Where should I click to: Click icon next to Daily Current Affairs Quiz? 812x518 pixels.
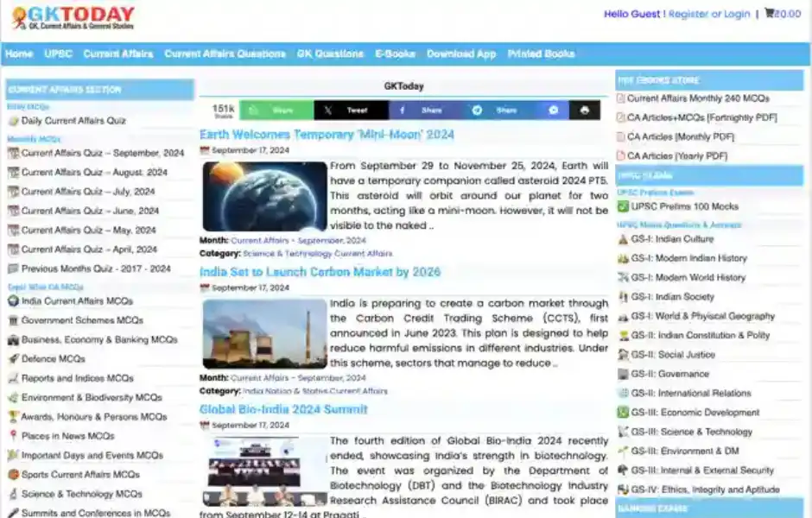coord(14,121)
